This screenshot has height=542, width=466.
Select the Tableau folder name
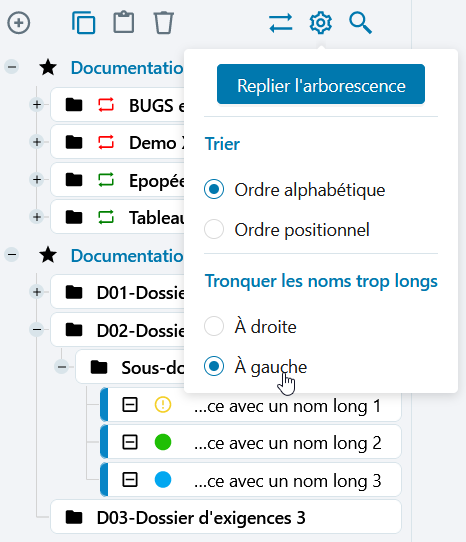point(157,217)
